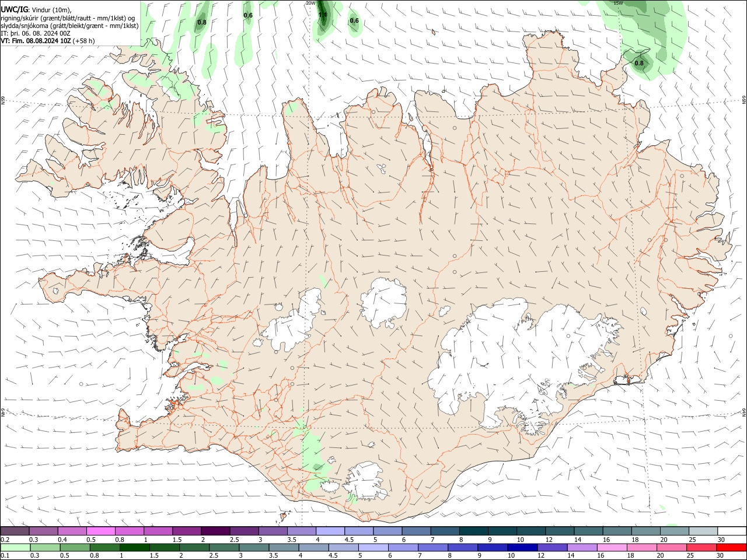The width and height of the screenshot is (747, 560).
Task: Click the 'VT: Fim. 08.08.2024 10Z' valid time line
Action: coord(36,41)
